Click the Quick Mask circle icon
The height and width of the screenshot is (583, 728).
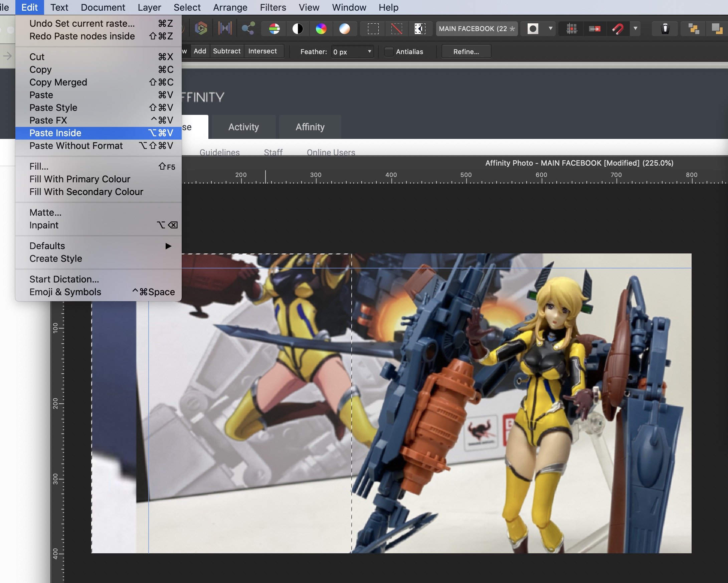coord(533,29)
